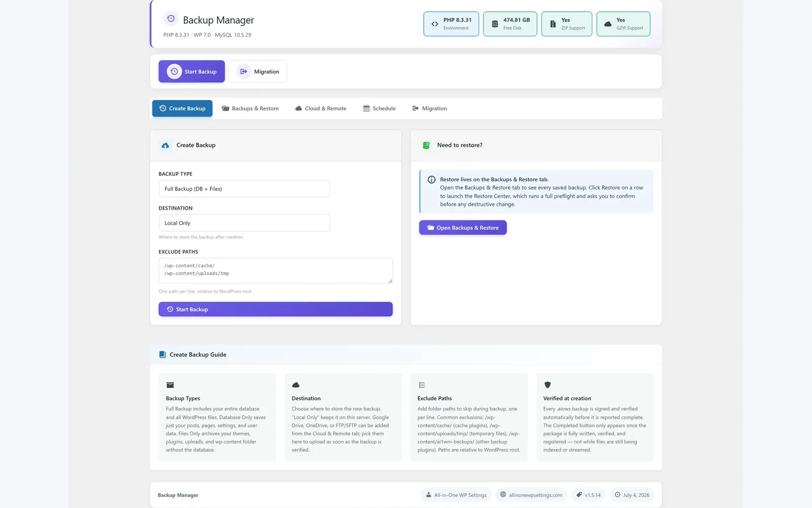Click the Create Backup cloud upload icon
The image size is (812, 508).
tap(165, 145)
